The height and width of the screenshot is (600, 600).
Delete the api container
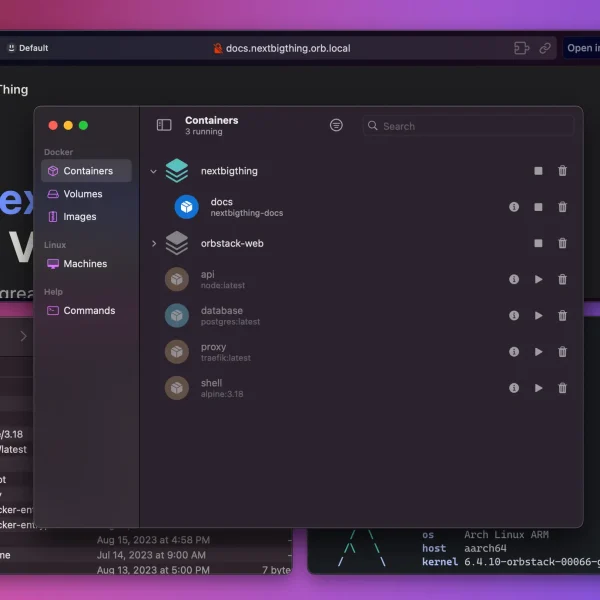tap(562, 279)
